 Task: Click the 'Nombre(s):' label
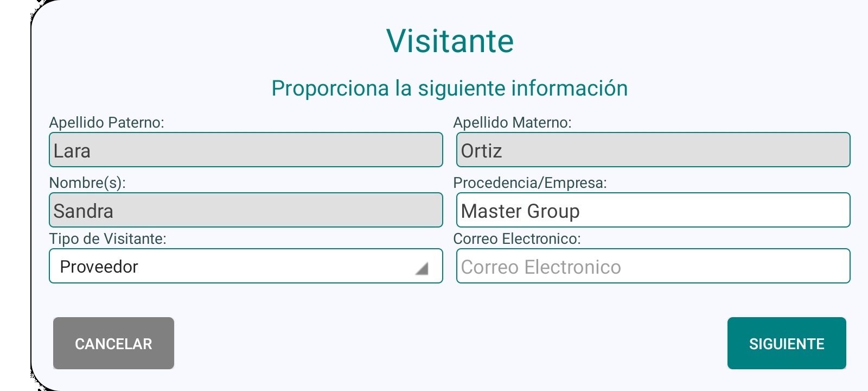tap(87, 183)
